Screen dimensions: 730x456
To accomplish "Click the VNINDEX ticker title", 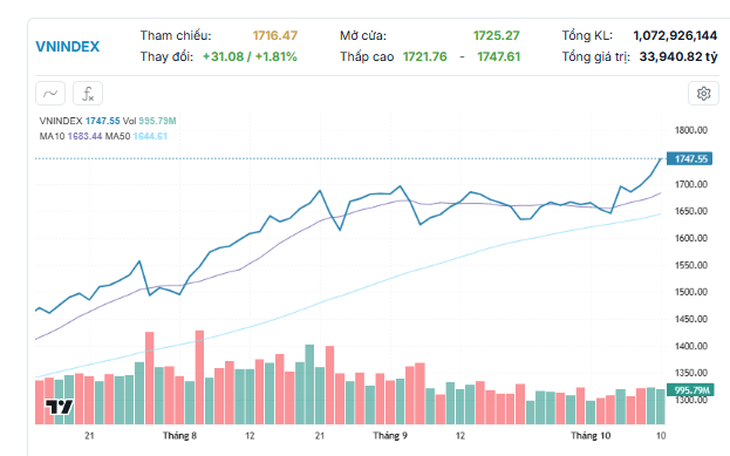I will tap(68, 47).
